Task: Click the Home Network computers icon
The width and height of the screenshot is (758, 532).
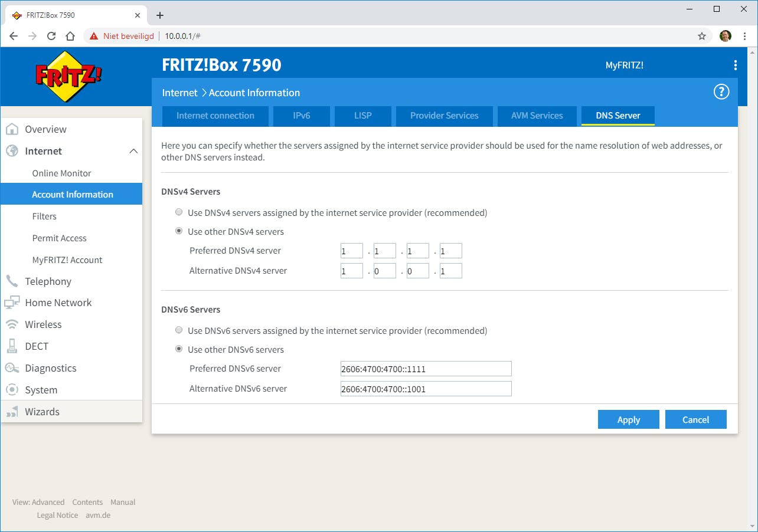Action: pos(12,303)
